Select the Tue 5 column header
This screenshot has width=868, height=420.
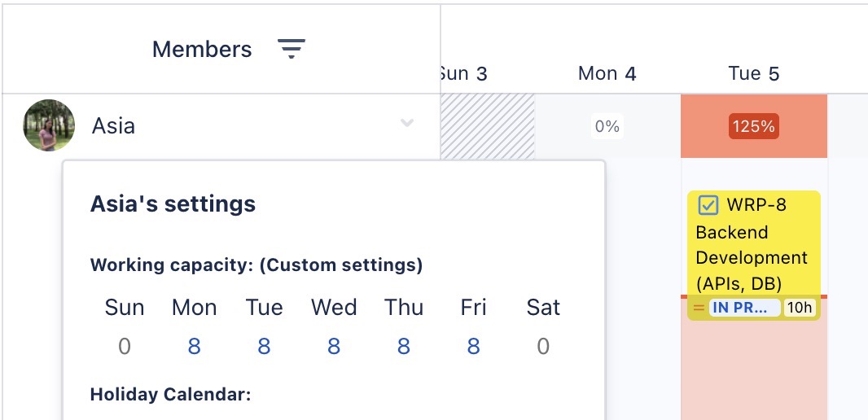(753, 74)
